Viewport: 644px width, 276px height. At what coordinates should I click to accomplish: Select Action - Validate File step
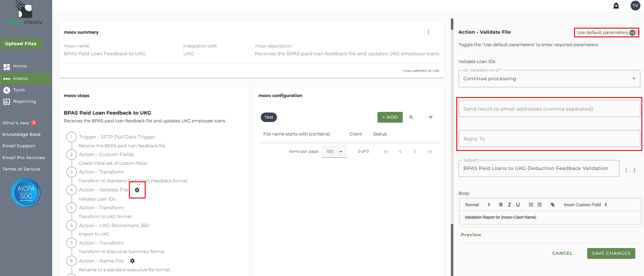click(104, 190)
